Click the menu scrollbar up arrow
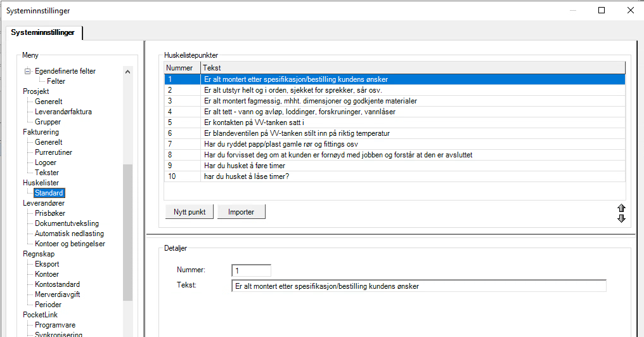 (x=127, y=72)
